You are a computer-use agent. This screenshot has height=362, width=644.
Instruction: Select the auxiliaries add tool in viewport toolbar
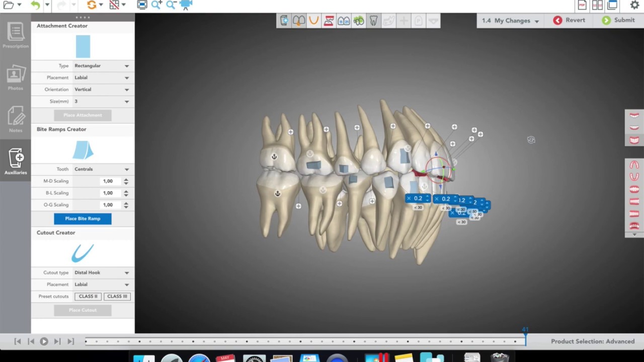pyautogui.click(x=284, y=21)
